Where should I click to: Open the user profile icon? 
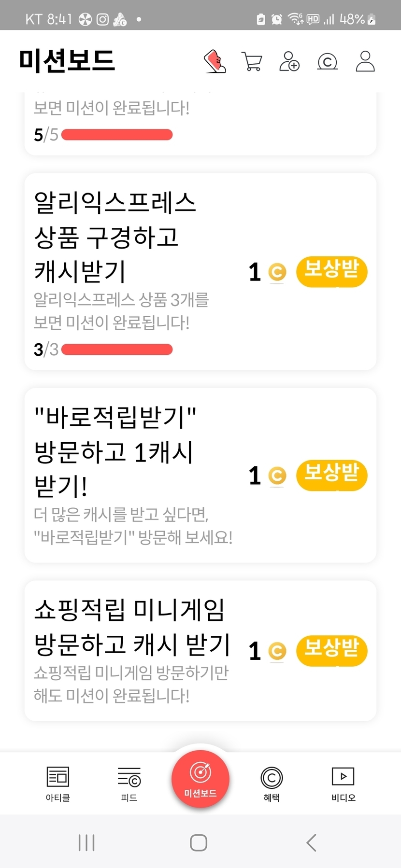365,62
